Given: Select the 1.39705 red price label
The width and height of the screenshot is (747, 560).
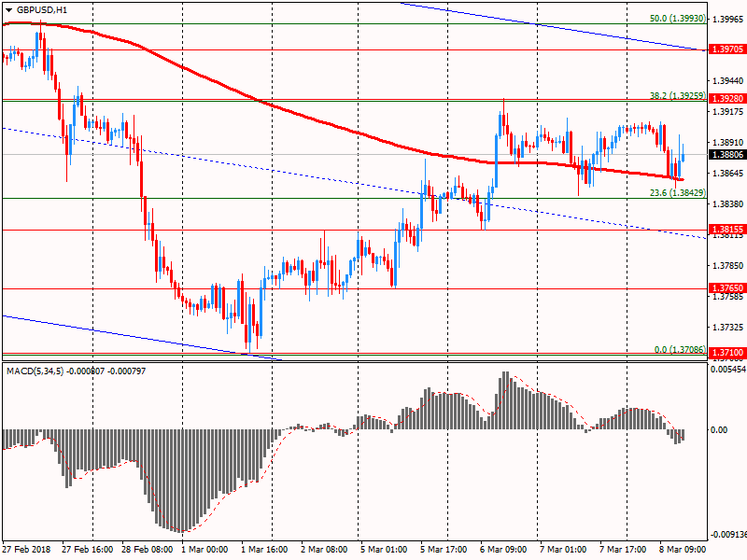Looking at the screenshot, I should pyautogui.click(x=727, y=49).
